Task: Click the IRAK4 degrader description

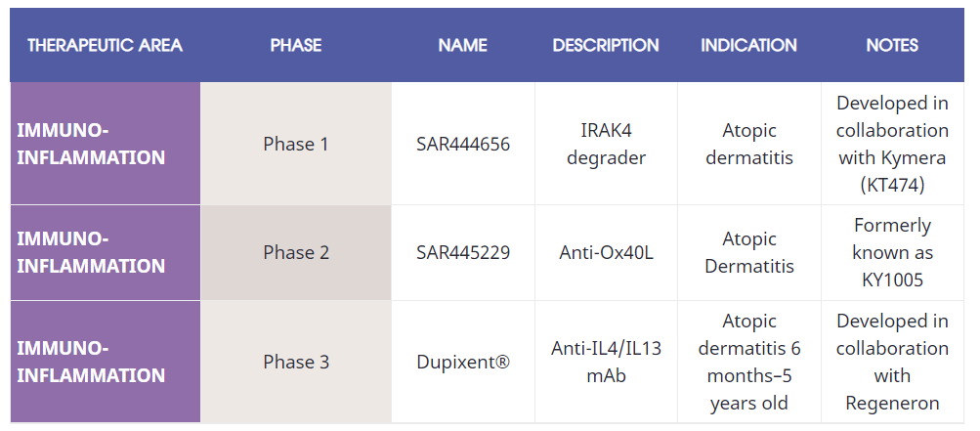Action: point(606,144)
